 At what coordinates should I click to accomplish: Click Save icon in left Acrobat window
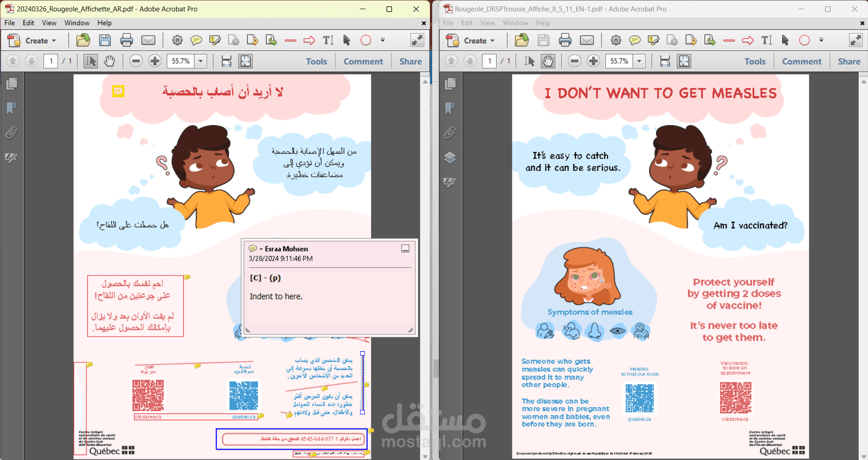coord(105,40)
